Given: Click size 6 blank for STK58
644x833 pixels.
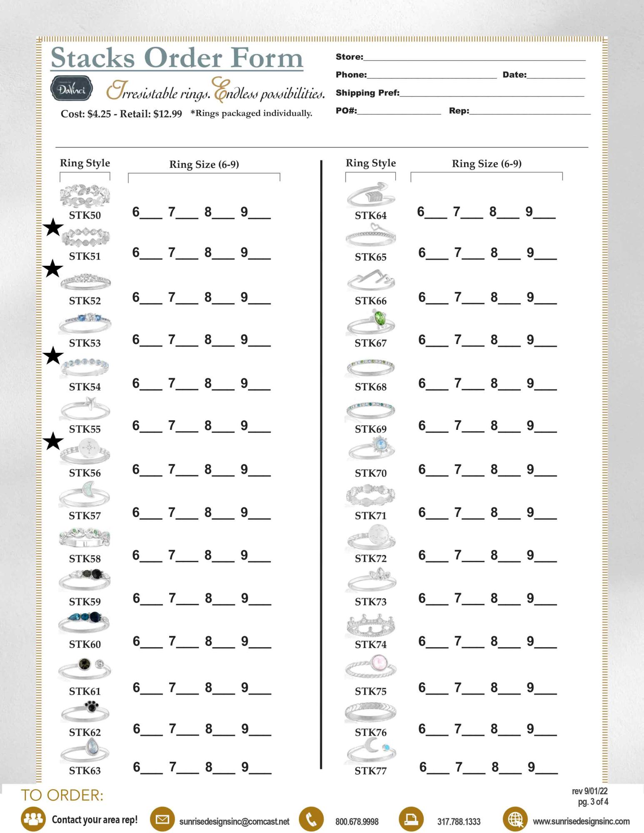Looking at the screenshot, I should 151,556.
